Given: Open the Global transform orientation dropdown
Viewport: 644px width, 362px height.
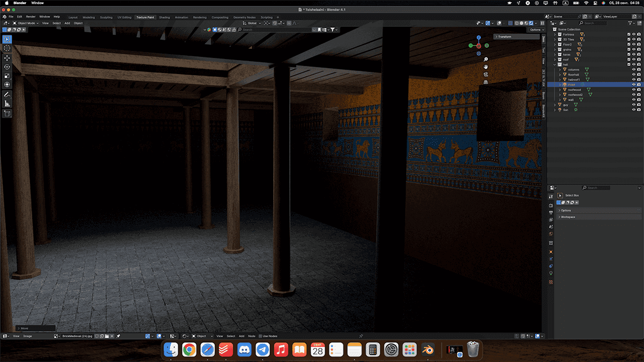Looking at the screenshot, I should (x=251, y=23).
